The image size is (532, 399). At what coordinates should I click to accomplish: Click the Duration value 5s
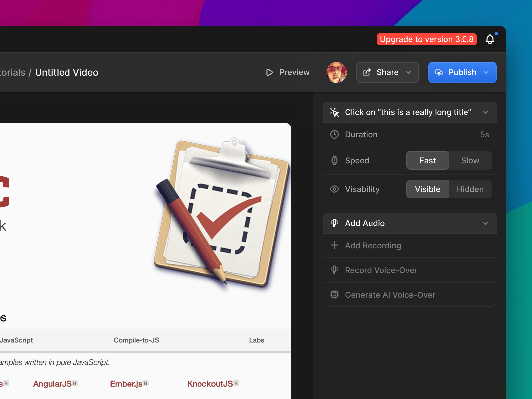pyautogui.click(x=485, y=135)
